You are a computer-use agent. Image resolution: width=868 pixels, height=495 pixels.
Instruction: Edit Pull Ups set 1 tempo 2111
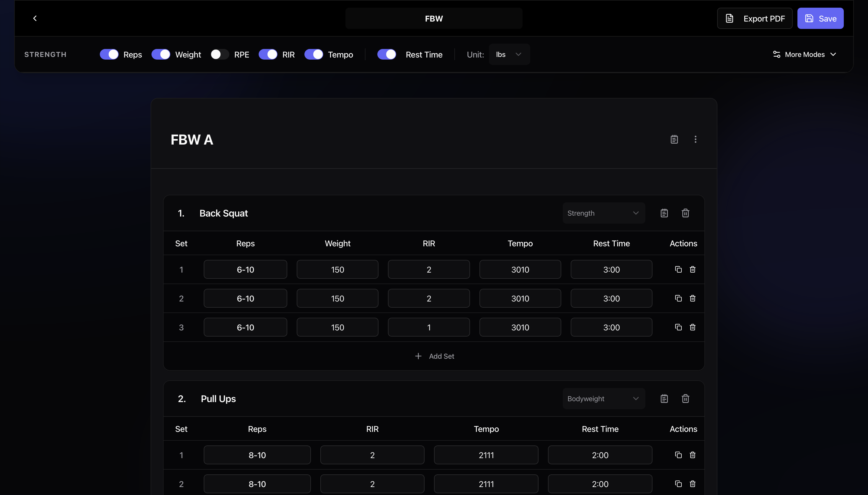tap(486, 455)
